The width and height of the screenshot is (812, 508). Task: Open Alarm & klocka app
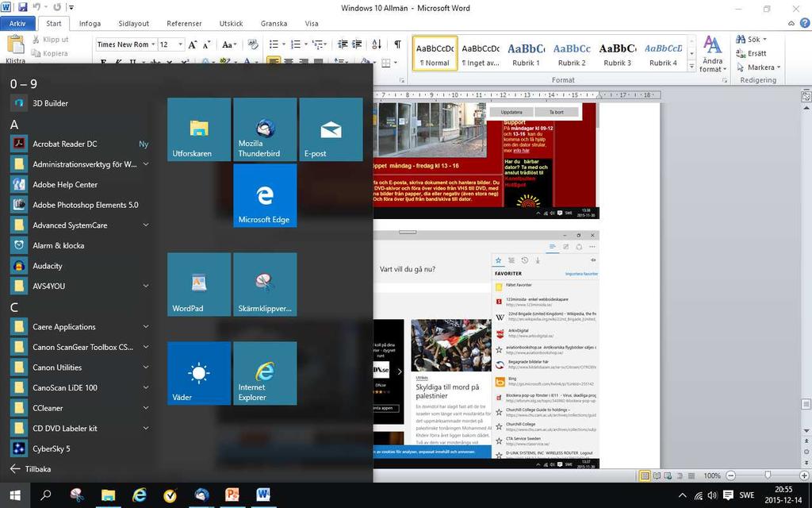[80, 245]
